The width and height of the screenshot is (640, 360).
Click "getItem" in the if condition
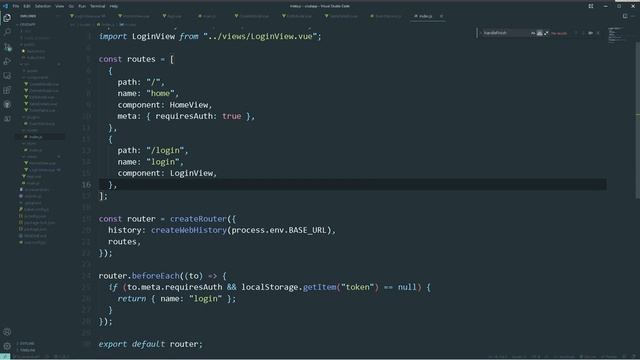(x=320, y=287)
